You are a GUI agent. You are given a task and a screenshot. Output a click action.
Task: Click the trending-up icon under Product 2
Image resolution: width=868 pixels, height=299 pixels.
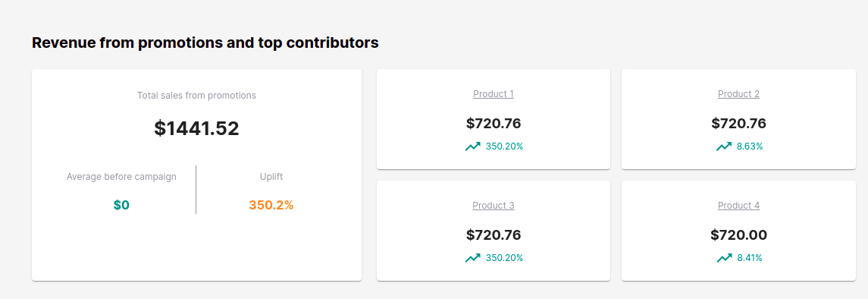723,146
